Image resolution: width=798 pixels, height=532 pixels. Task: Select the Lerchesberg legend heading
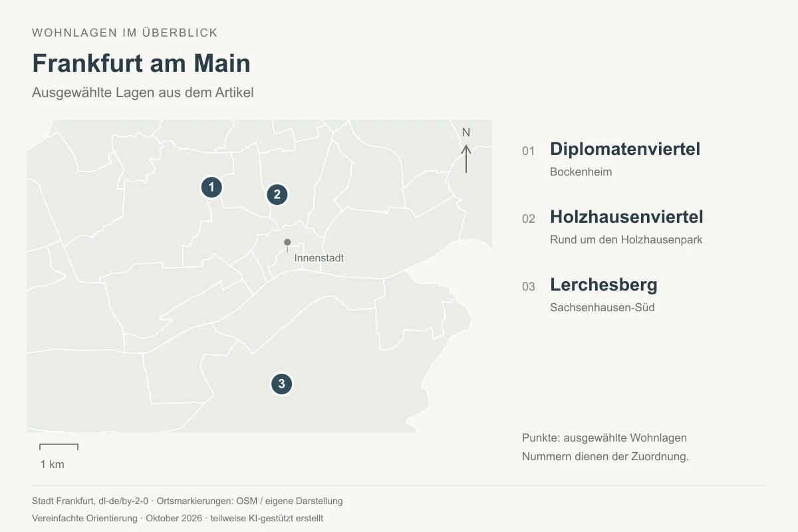tap(604, 285)
